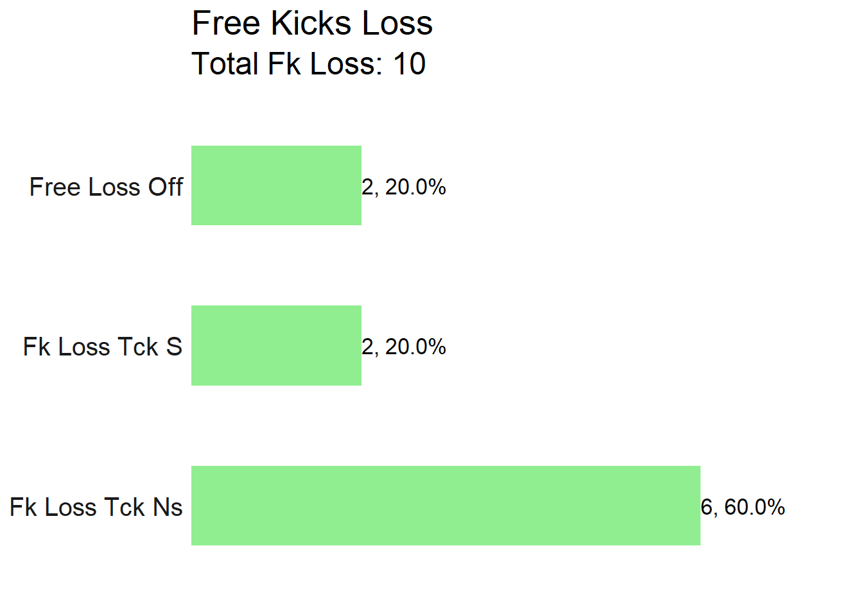Viewport: 863px width, 616px height.
Task: Click the word Total in the subtitle
Action: coord(225,64)
